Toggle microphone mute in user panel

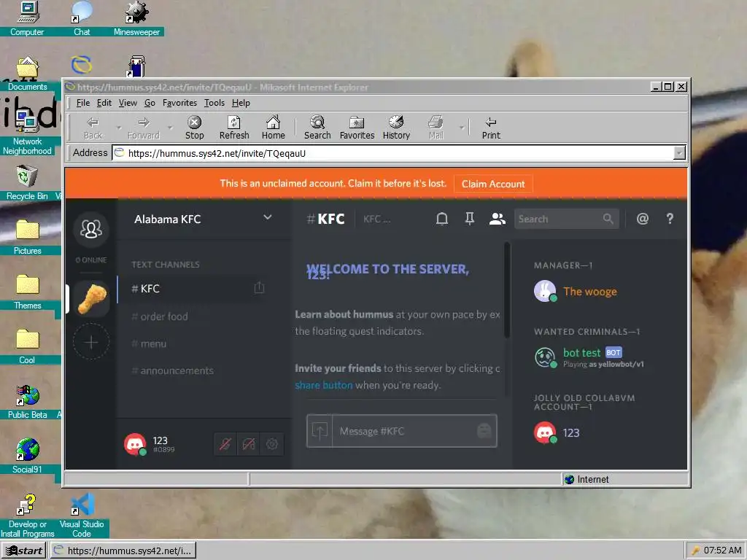click(225, 444)
